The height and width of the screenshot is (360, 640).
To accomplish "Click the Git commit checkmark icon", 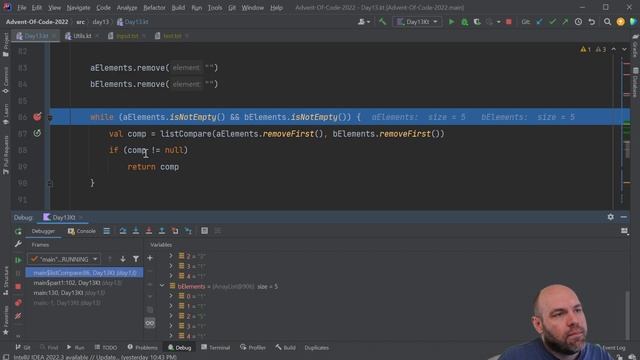I will point(552,22).
